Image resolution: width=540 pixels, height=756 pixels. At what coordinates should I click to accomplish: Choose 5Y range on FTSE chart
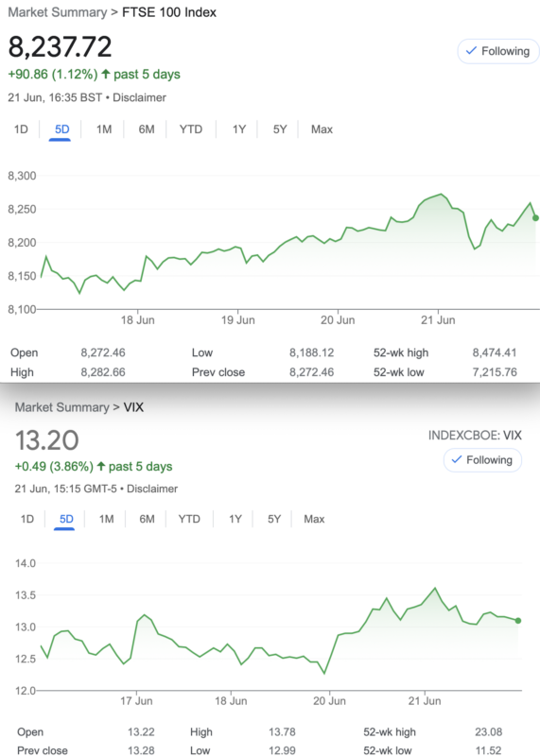pos(280,129)
